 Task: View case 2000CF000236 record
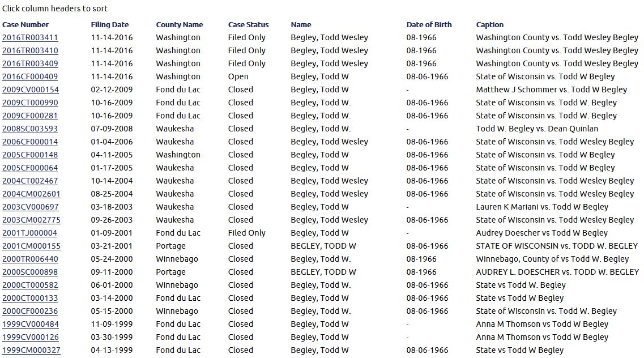(30, 311)
